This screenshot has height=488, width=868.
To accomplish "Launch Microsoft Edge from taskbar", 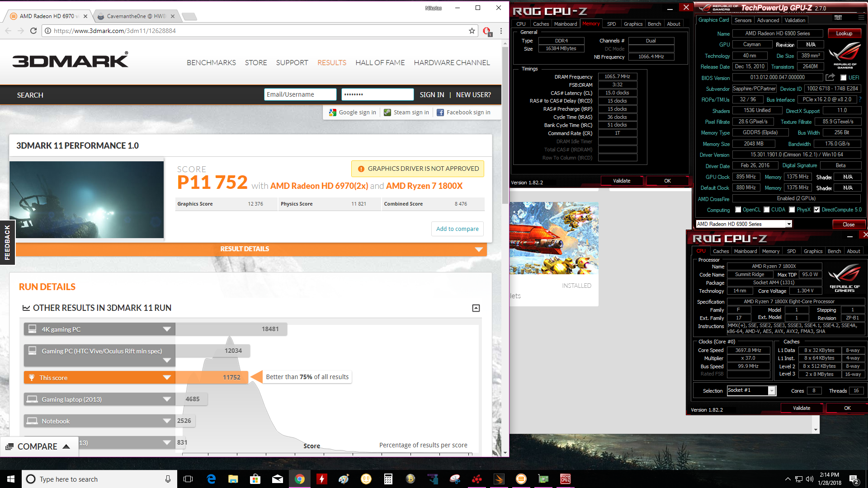I will [211, 479].
